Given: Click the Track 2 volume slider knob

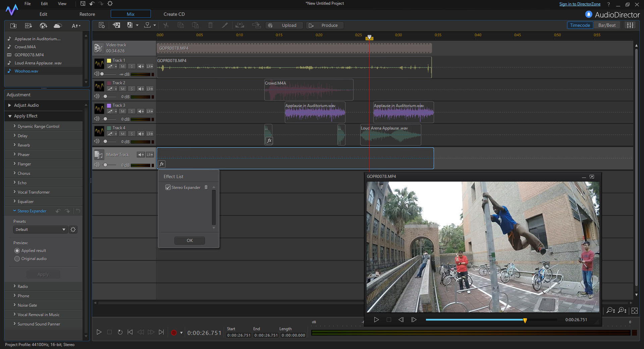Looking at the screenshot, I should 105,97.
